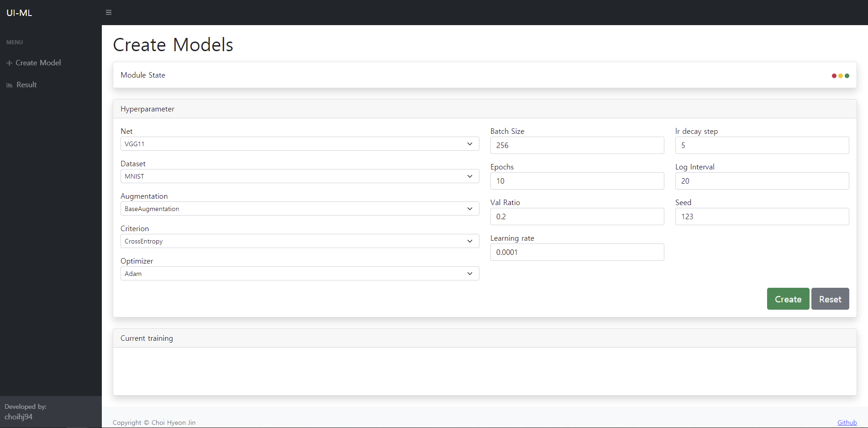Click the Seed input field
The image size is (868, 428).
click(x=762, y=217)
